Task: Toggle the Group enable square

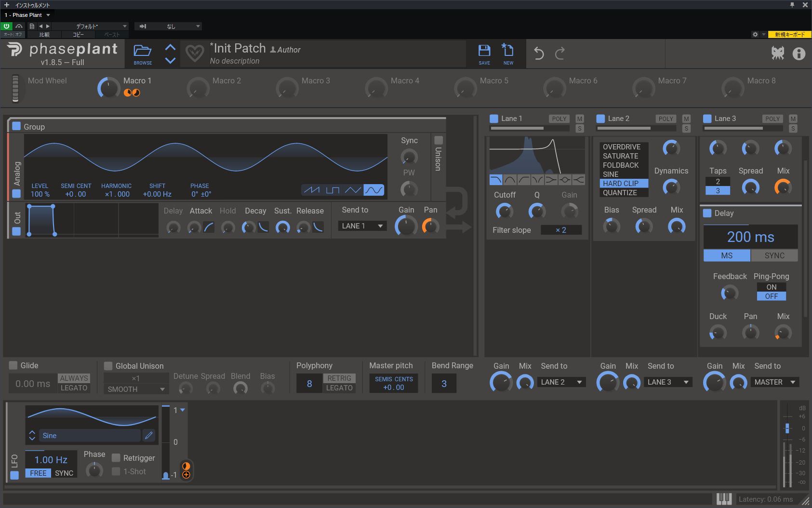Action: point(16,126)
